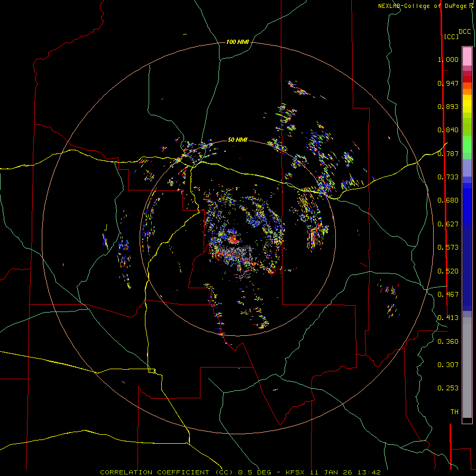Click the 0.680 value on the color scale
Screen dimensions: 476x476
[448, 200]
